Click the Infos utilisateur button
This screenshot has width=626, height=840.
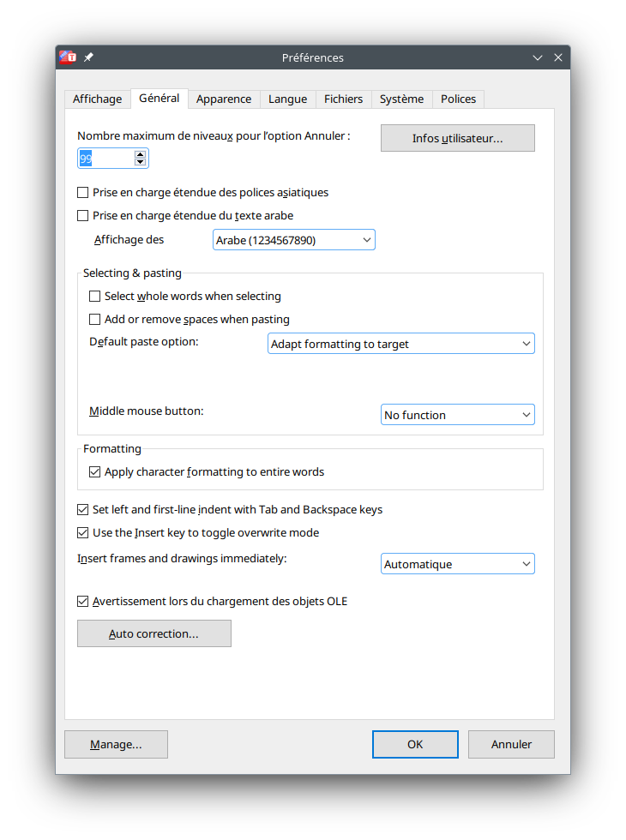[x=457, y=139]
